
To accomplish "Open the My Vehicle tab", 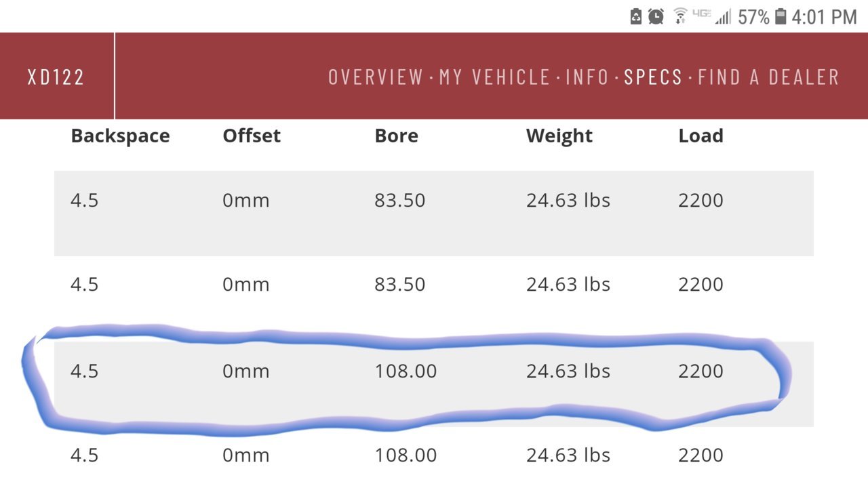I will click(x=494, y=77).
